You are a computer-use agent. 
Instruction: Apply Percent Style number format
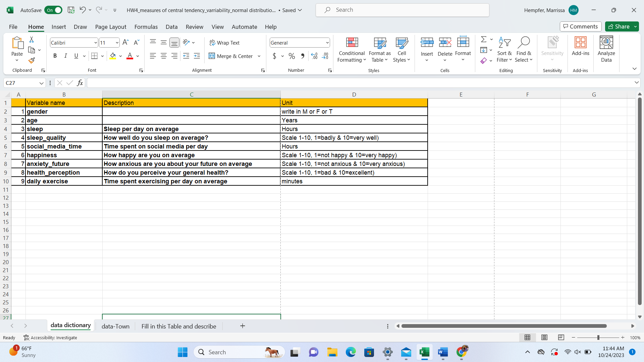pyautogui.click(x=292, y=56)
